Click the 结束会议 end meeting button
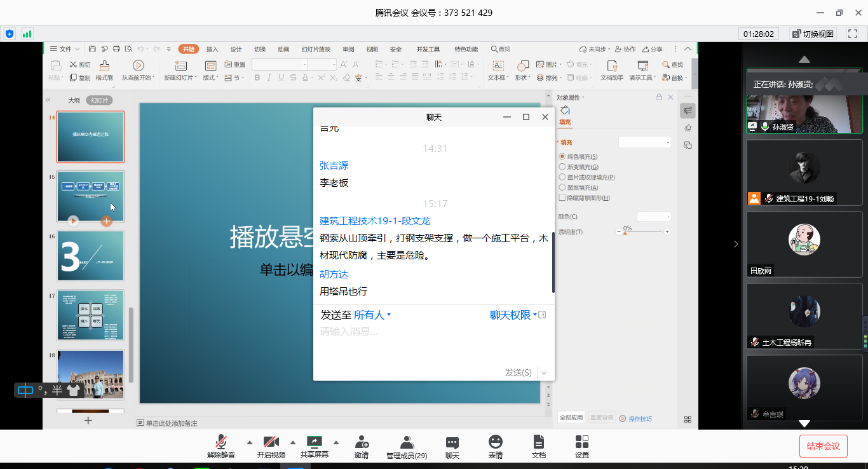The height and width of the screenshot is (469, 868). click(x=823, y=446)
